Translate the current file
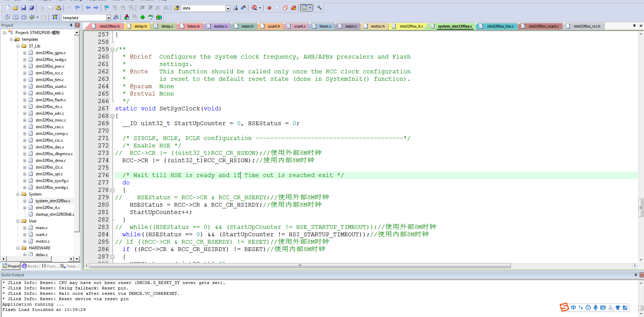The width and height of the screenshot is (644, 317). [x=7, y=17]
